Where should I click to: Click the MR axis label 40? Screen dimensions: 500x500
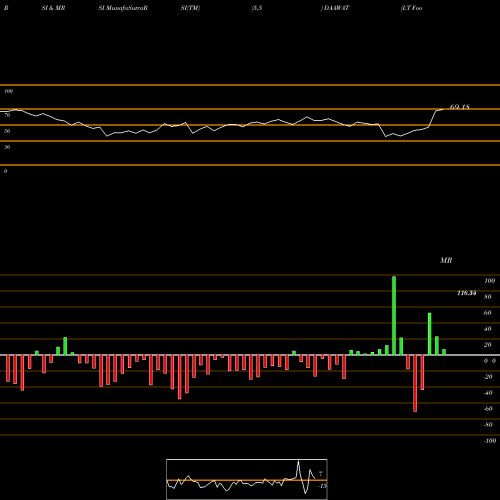(488, 329)
